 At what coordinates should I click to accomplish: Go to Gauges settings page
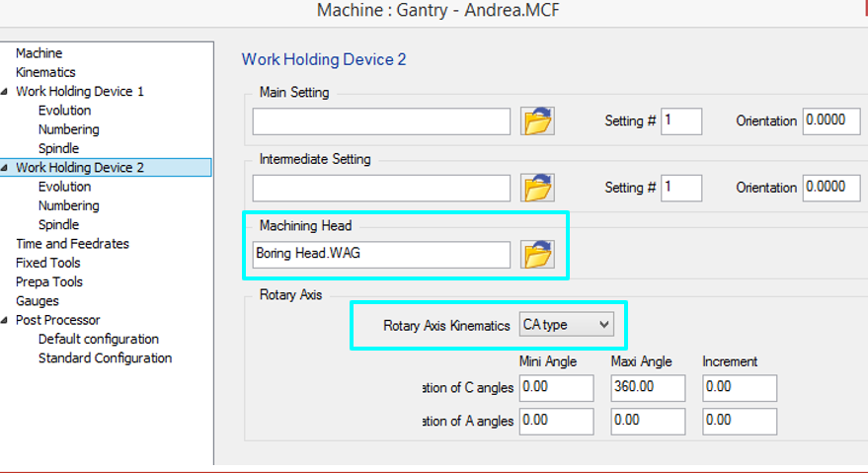[38, 301]
